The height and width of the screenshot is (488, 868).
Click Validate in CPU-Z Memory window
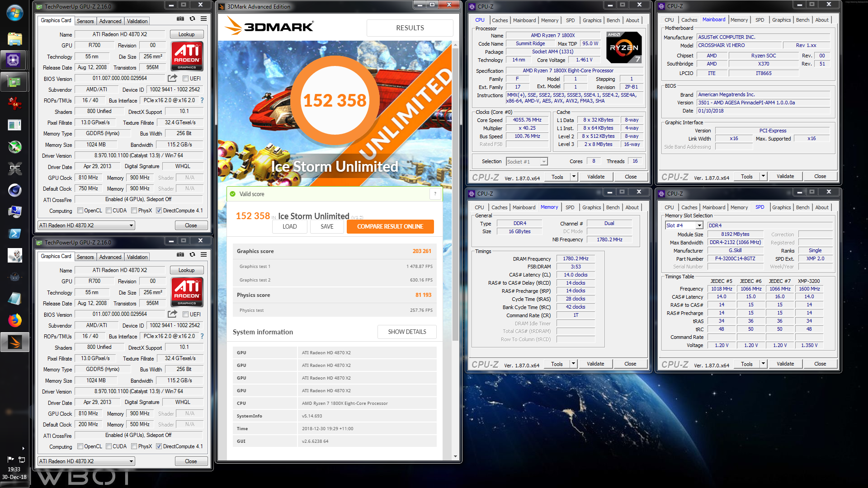[595, 364]
